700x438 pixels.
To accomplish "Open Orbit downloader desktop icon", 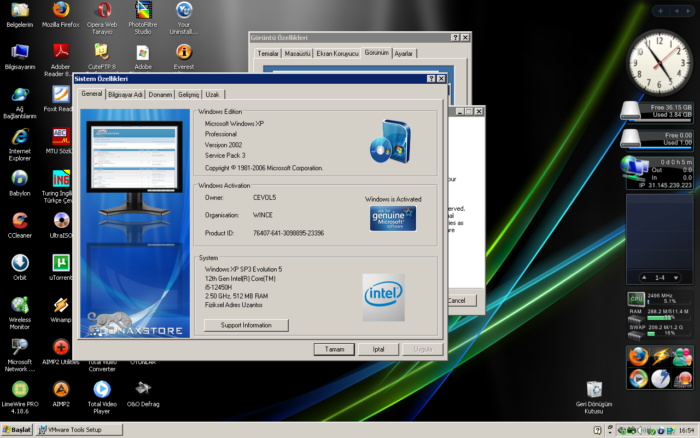I will point(20,267).
